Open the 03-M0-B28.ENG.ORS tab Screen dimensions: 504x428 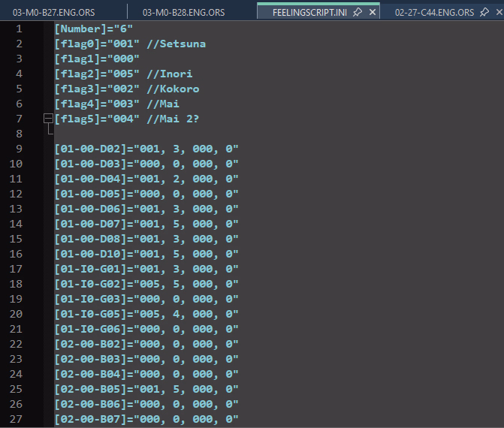tap(183, 13)
